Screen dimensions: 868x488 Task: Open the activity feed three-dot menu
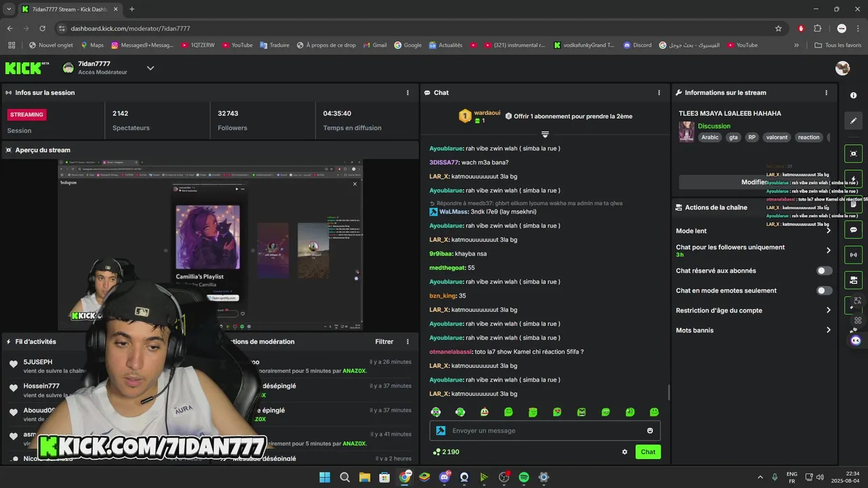point(408,342)
